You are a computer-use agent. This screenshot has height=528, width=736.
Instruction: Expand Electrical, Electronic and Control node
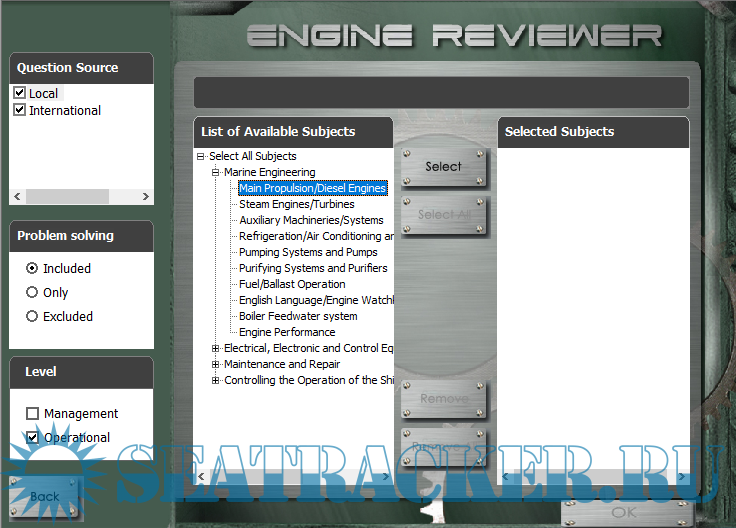point(215,348)
